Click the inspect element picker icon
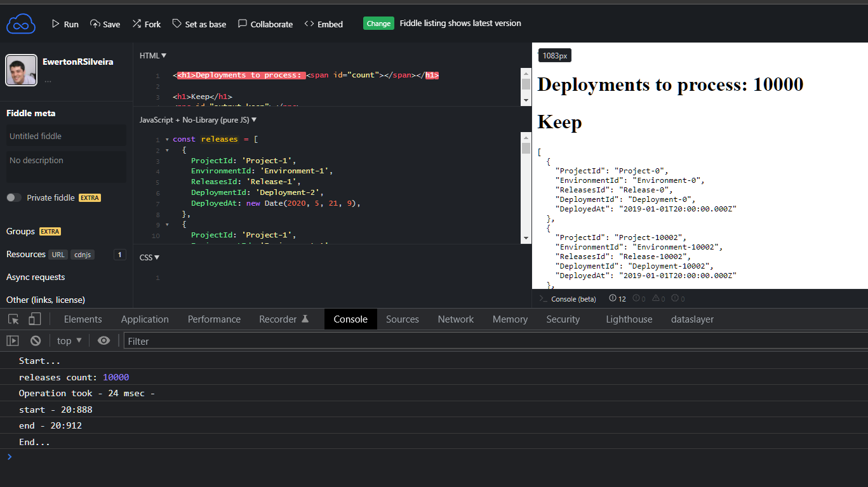The height and width of the screenshot is (487, 868). 13,319
